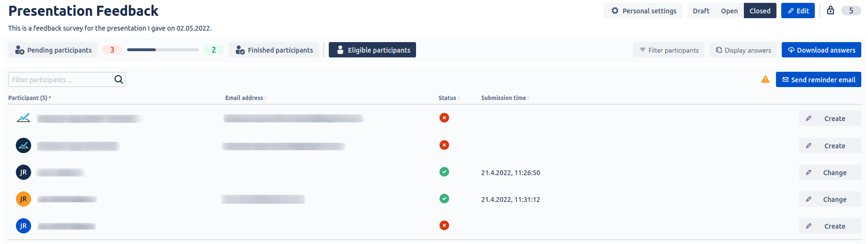Sort by Participant column header
The image size is (868, 244).
(x=29, y=98)
